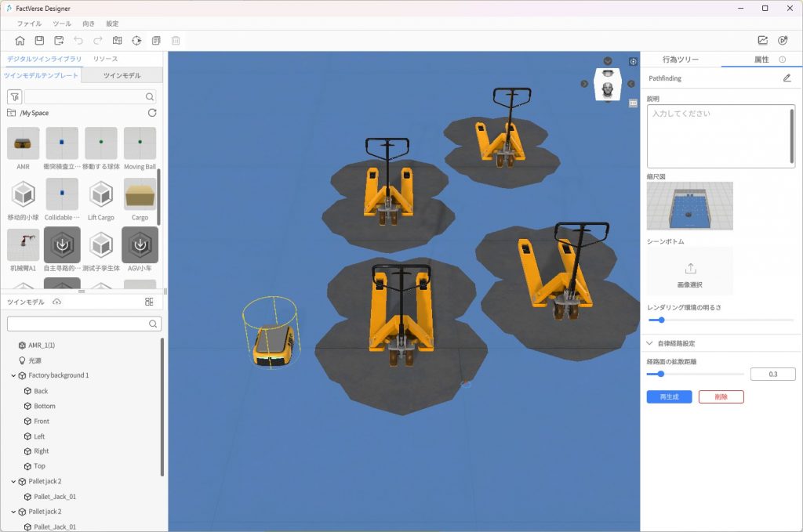This screenshot has width=803, height=532.
Task: Click the cloud upload icon beside ツインモデル
Action: (x=56, y=302)
